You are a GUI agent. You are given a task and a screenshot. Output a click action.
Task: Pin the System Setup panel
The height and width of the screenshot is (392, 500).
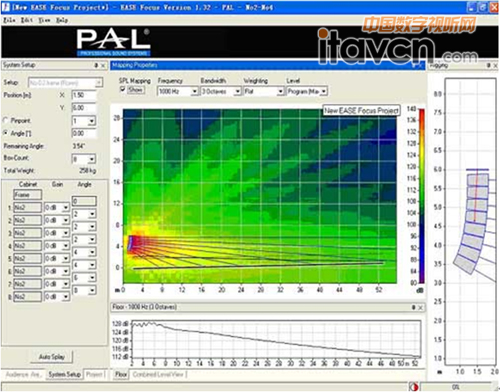pyautogui.click(x=96, y=65)
